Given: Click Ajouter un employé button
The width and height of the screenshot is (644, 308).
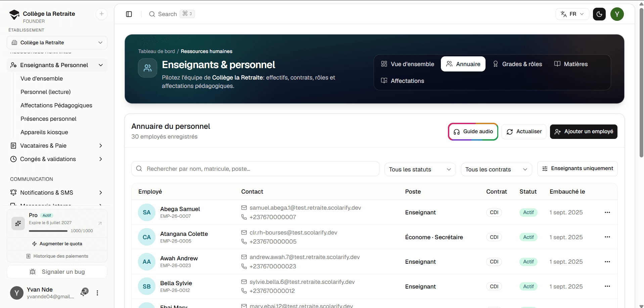Looking at the screenshot, I should 584,132.
